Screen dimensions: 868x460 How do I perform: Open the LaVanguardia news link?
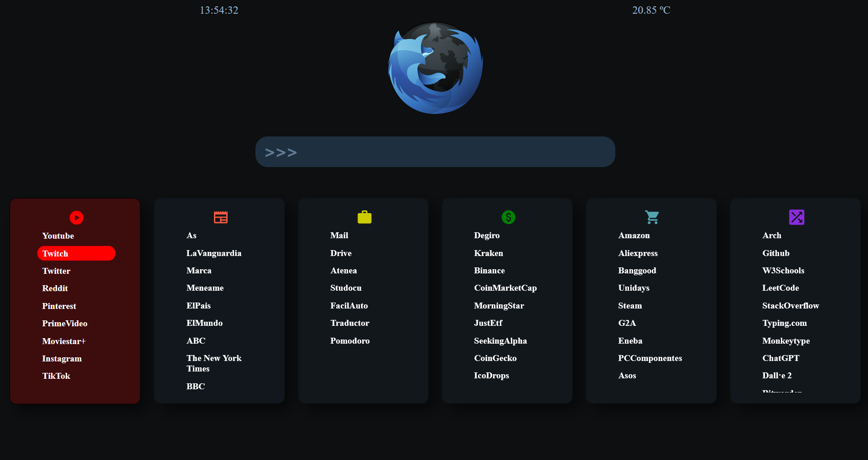click(214, 253)
